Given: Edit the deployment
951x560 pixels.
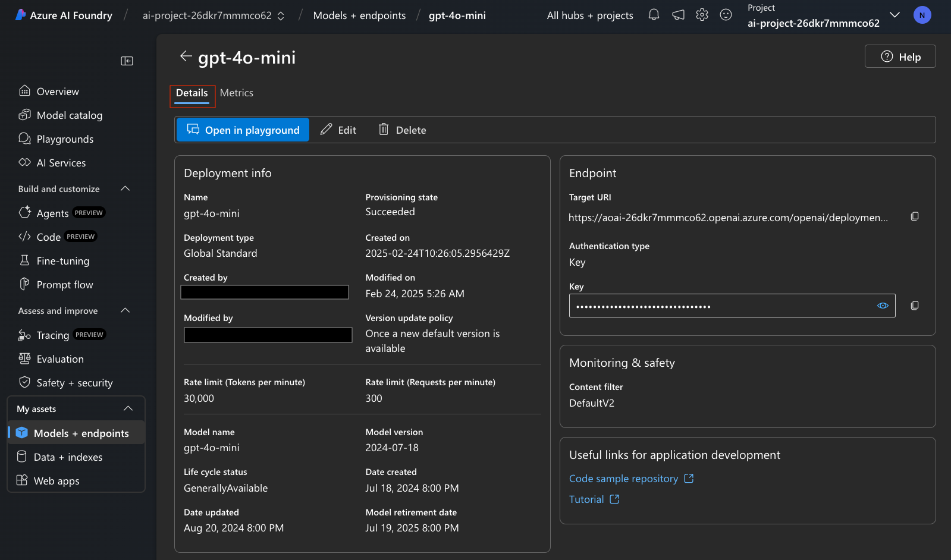Looking at the screenshot, I should coord(338,130).
